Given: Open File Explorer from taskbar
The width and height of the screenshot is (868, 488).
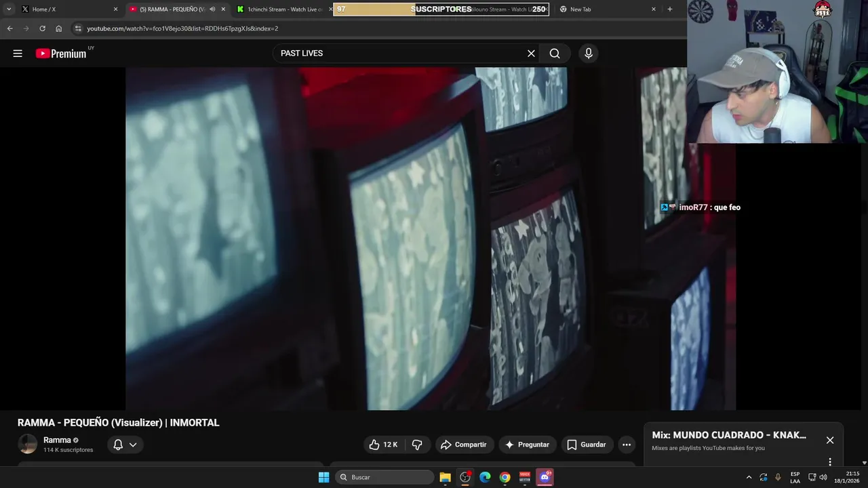Looking at the screenshot, I should click(445, 477).
